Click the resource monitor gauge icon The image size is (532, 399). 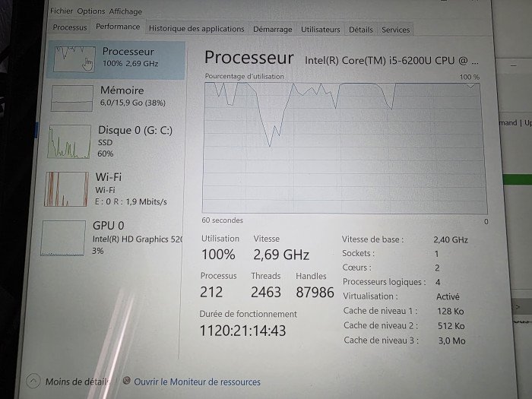pyautogui.click(x=127, y=381)
